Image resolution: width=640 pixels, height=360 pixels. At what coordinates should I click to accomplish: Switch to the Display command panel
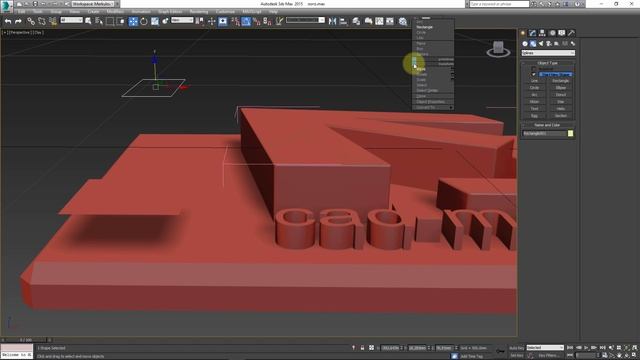coord(562,33)
